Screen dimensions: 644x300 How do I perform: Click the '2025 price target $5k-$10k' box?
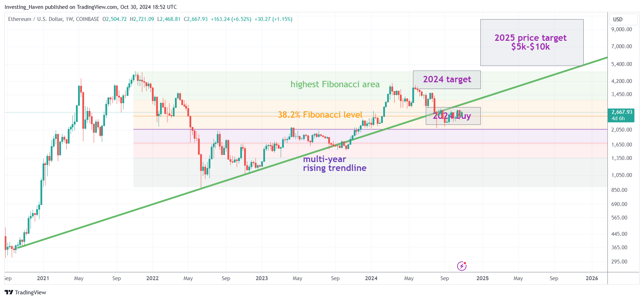click(x=532, y=43)
